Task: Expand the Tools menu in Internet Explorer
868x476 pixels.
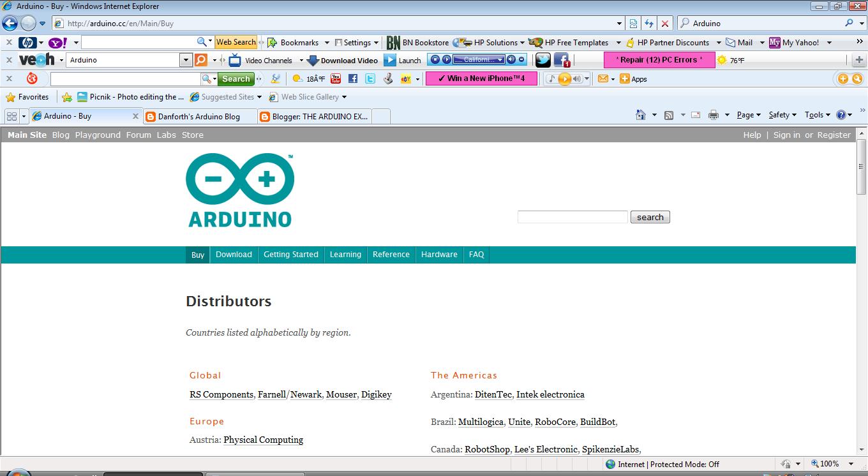Action: (814, 115)
